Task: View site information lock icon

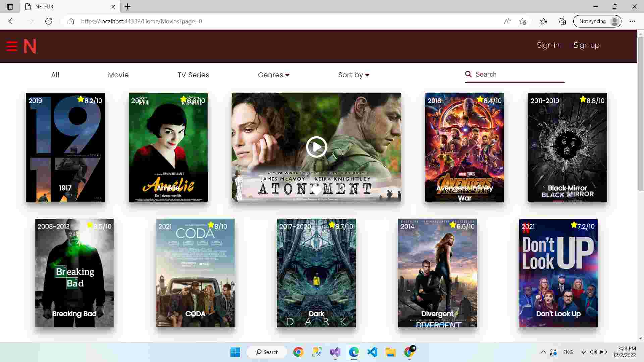Action: [71, 21]
